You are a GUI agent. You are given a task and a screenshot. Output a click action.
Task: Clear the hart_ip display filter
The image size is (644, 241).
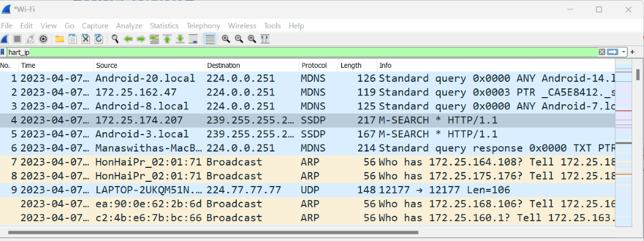tap(602, 52)
